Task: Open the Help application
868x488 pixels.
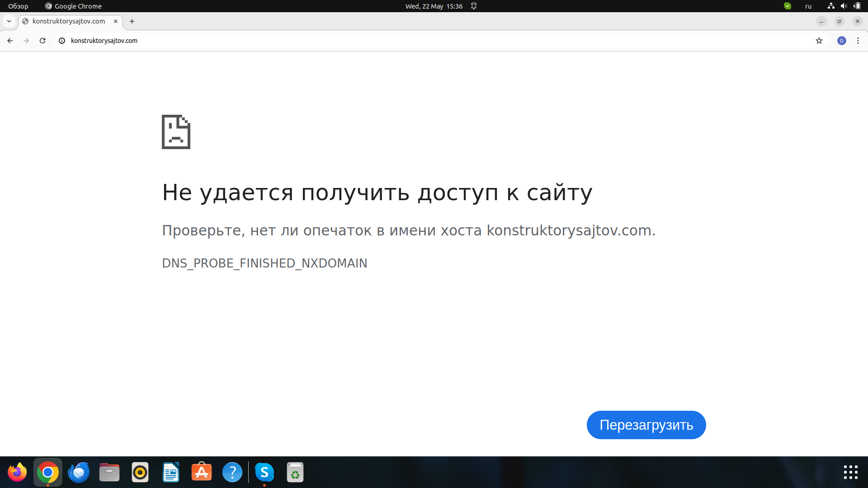Action: [232, 472]
